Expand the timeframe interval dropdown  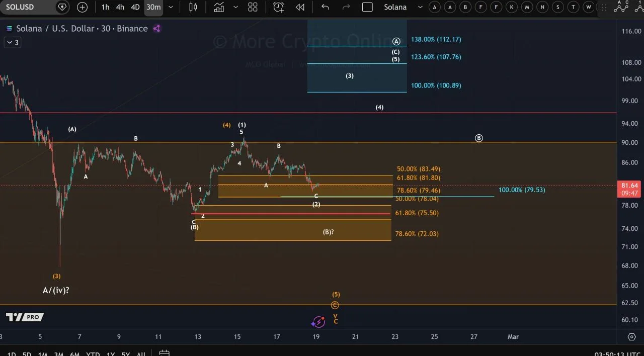coord(171,7)
